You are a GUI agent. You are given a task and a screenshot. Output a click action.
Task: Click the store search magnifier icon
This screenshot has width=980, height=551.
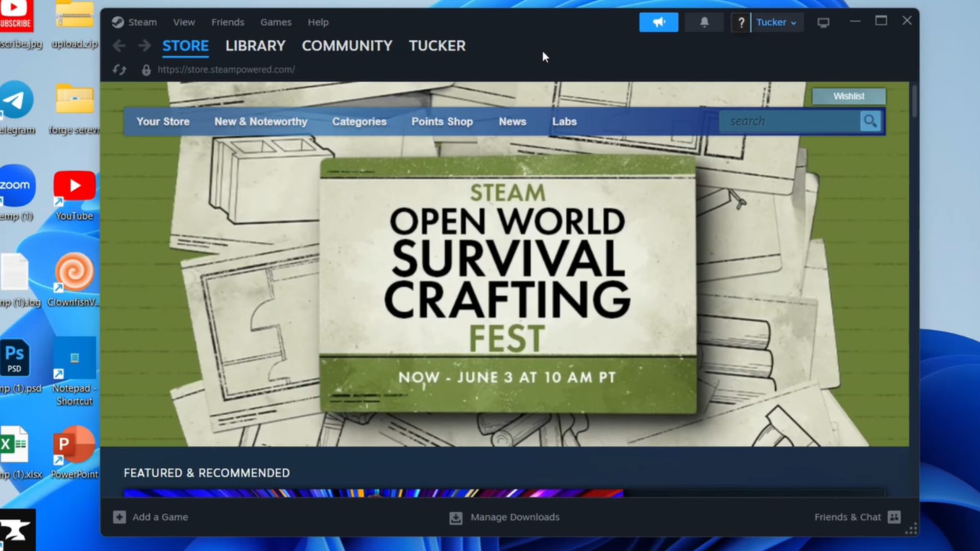tap(870, 121)
